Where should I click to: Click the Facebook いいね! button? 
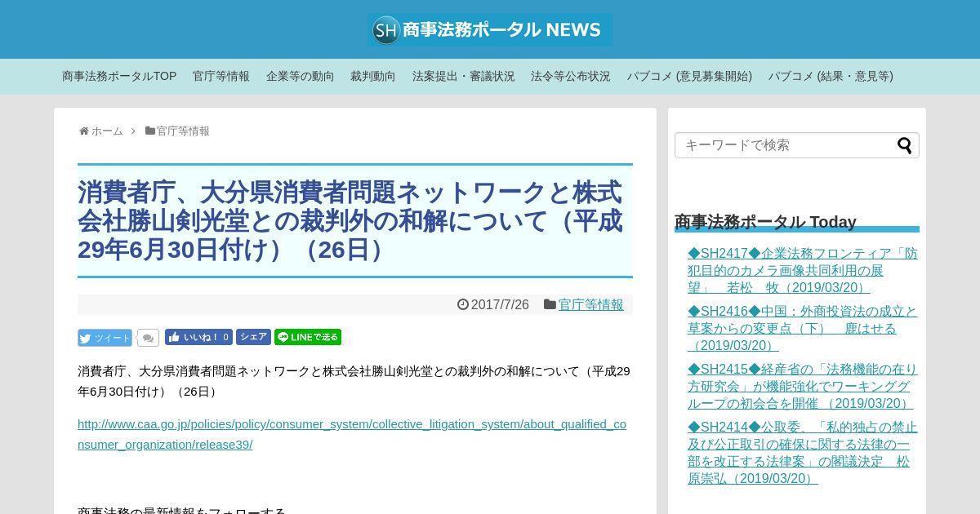point(198,337)
